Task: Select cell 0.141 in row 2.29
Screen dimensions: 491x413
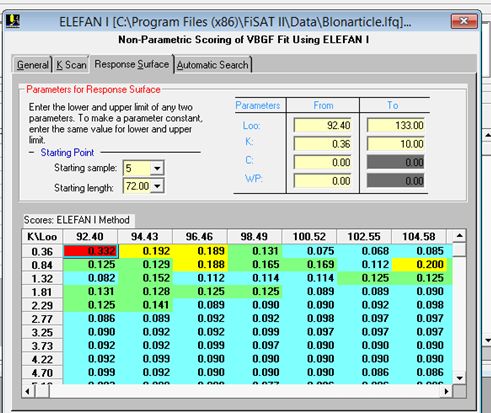Action: 145,305
